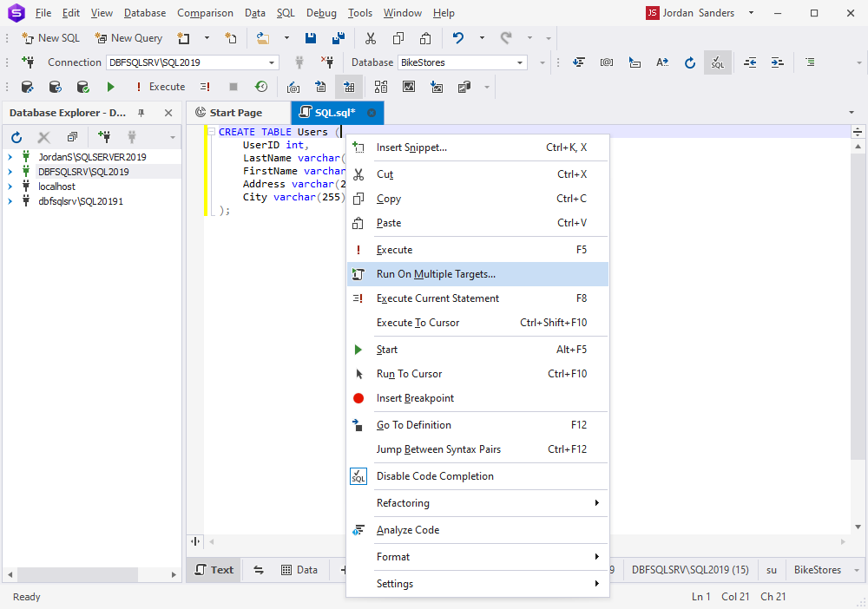The image size is (868, 609).
Task: Click the Refresh icon in SQL toolbar
Action: pos(689,62)
